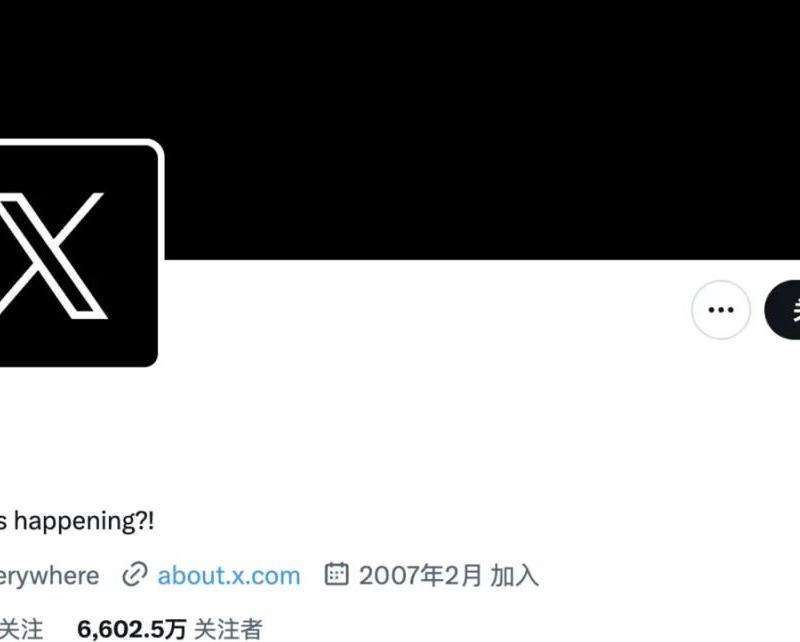Open the three-dot more options button
The width and height of the screenshot is (800, 642).
point(720,309)
